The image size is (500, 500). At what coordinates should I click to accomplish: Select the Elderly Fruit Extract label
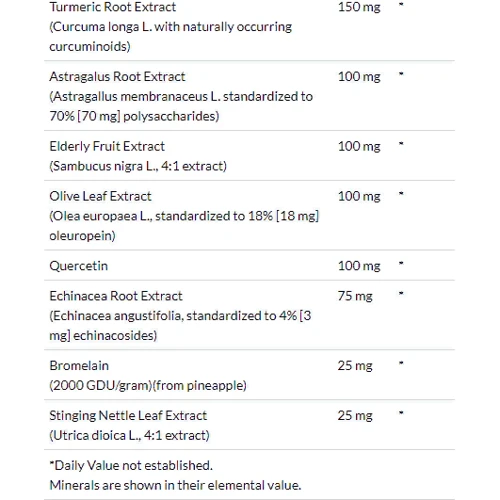point(107,146)
